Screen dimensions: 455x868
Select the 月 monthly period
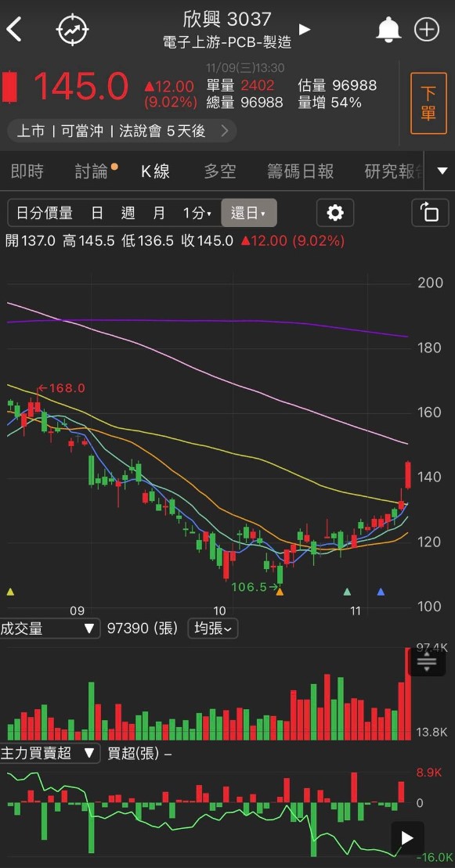tap(159, 213)
